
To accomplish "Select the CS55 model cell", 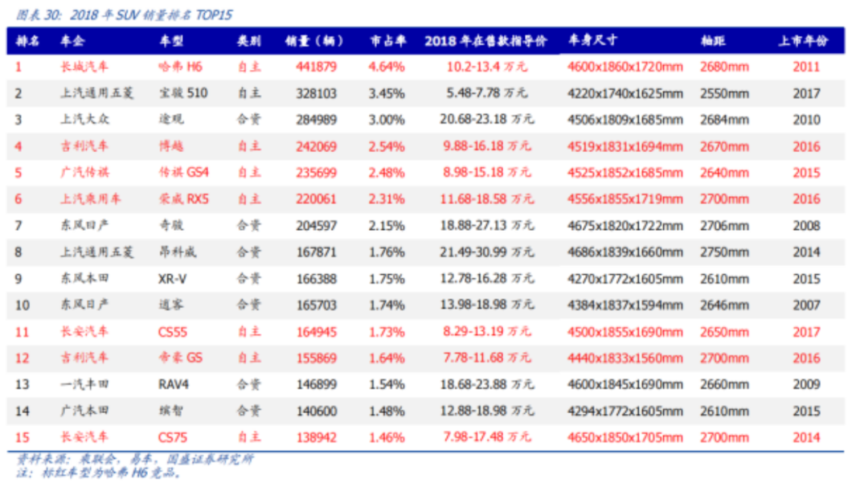I will (174, 331).
